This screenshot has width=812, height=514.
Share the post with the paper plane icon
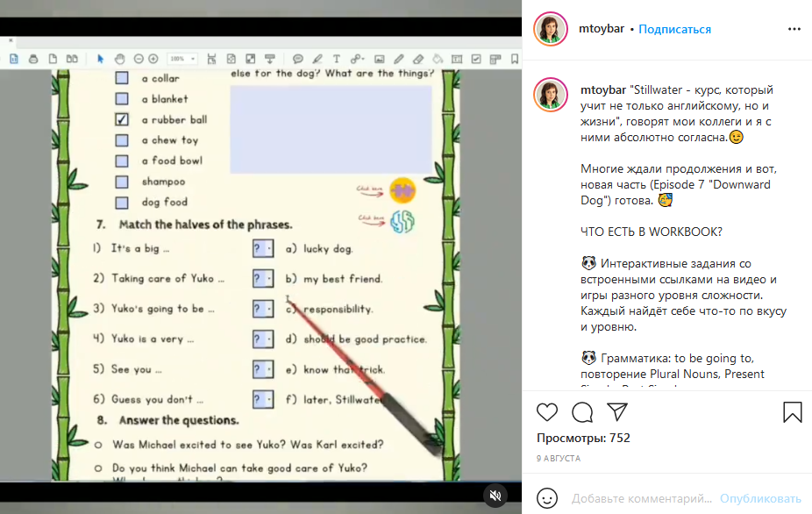click(617, 412)
